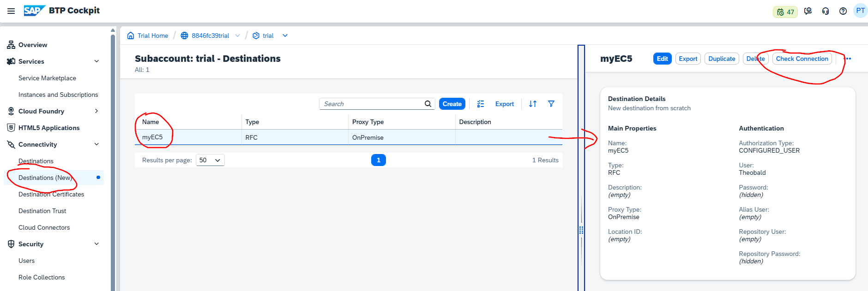
Task: Click the panel splitter grip handle
Action: (581, 230)
